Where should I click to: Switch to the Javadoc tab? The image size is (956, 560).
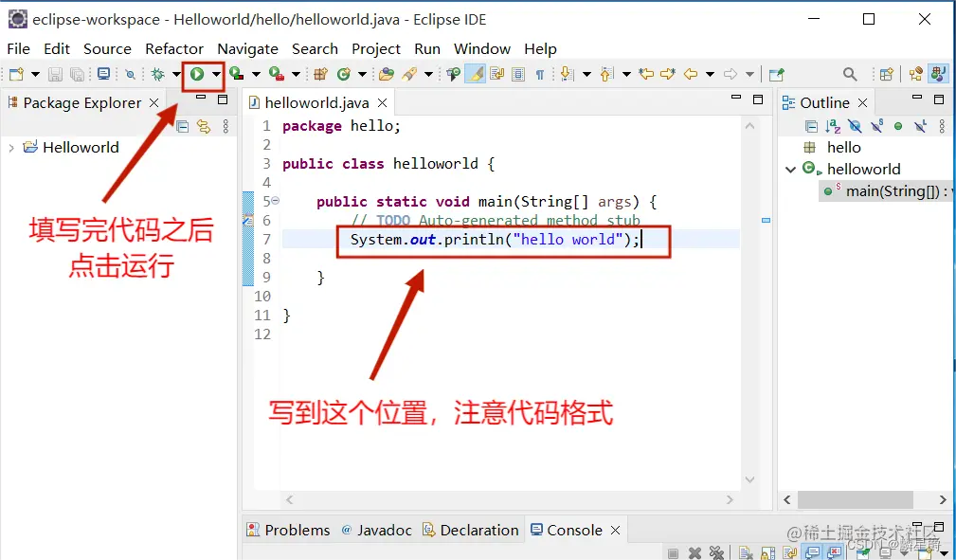[377, 530]
